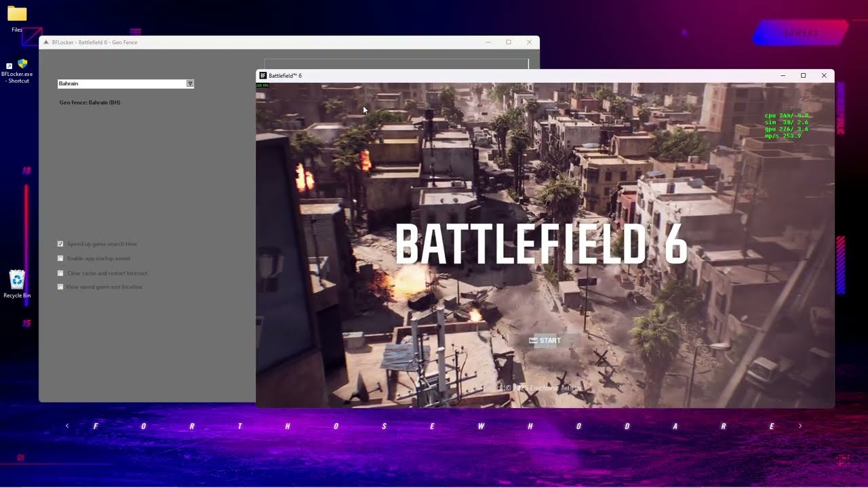
Task: Disable Speed up game search time checkbox
Action: [60, 244]
